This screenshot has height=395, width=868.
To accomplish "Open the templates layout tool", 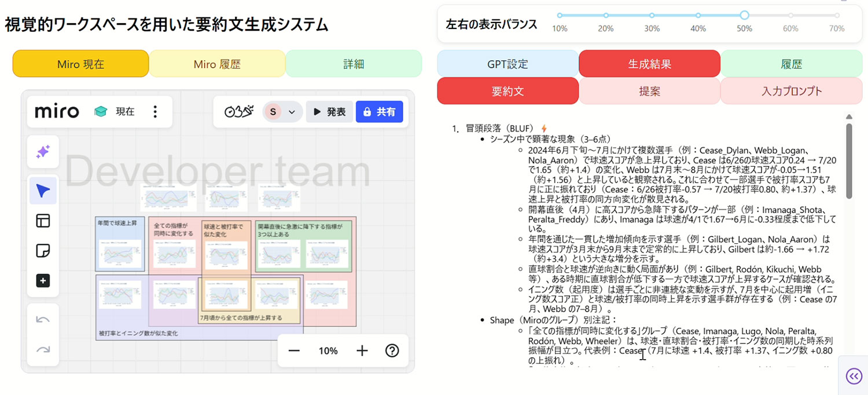I will tap(43, 221).
